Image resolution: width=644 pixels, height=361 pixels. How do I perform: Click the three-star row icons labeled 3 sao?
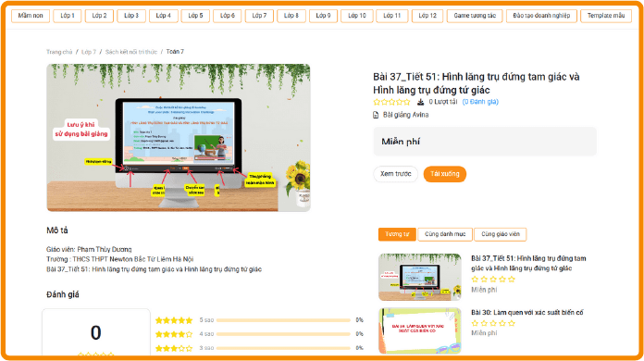point(174,348)
